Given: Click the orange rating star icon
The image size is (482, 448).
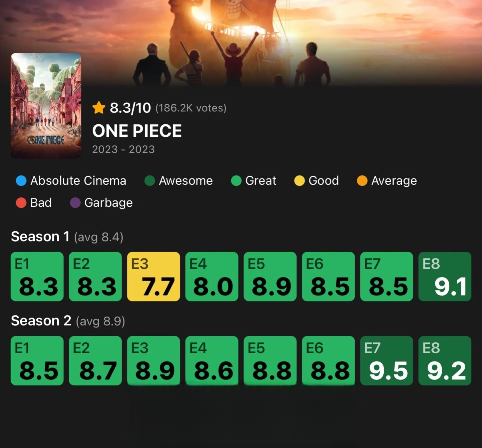Looking at the screenshot, I should pyautogui.click(x=99, y=108).
